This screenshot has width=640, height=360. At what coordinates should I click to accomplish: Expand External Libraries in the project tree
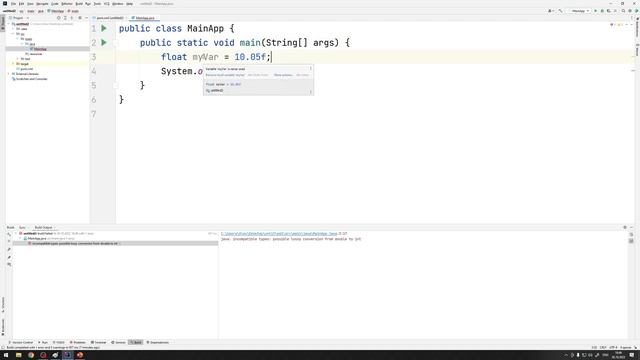point(9,74)
